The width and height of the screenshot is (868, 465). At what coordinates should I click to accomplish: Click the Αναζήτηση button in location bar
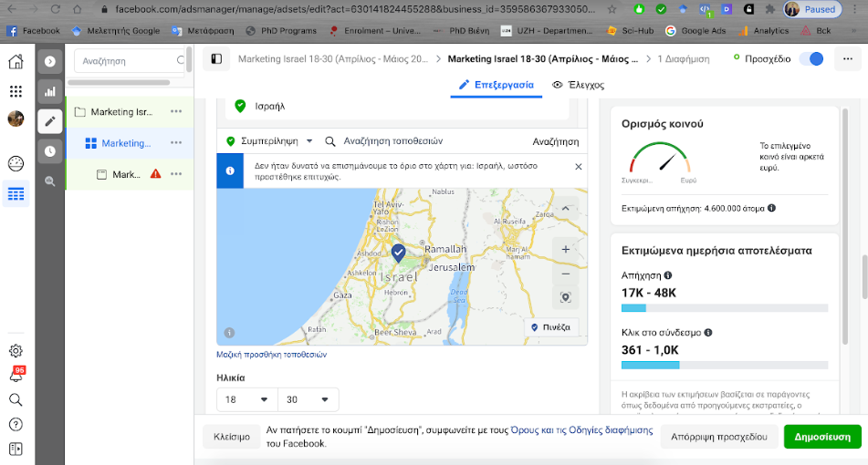tap(555, 141)
